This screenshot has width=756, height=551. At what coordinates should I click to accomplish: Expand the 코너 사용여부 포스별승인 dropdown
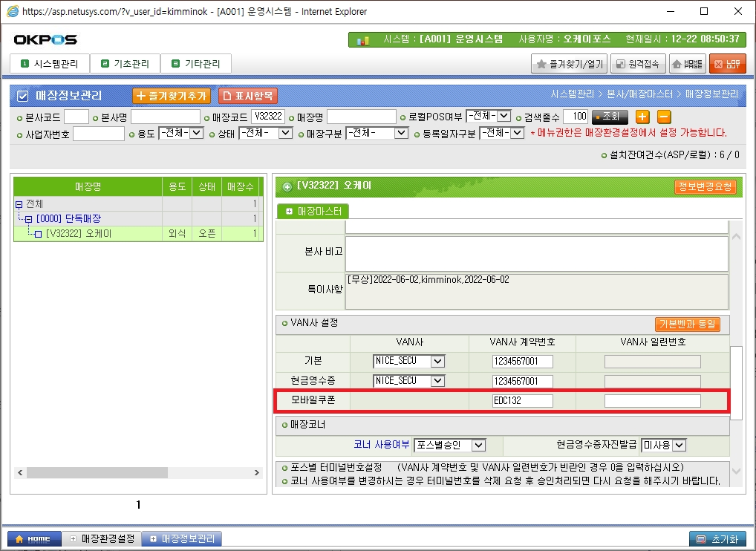pos(478,445)
